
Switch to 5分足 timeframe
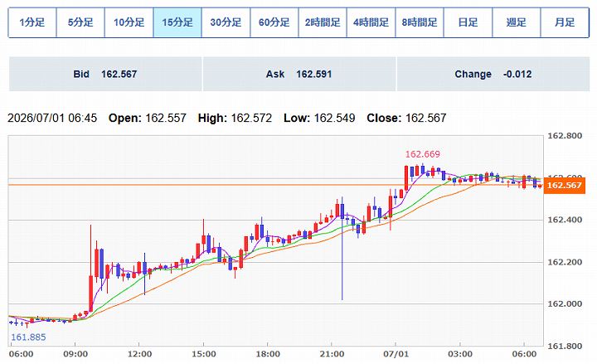coord(80,22)
